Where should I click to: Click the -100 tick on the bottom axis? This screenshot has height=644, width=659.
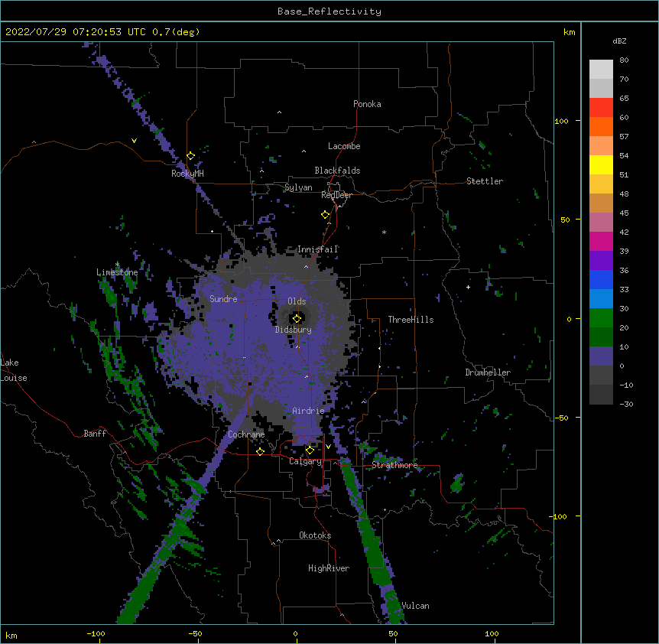pyautogui.click(x=96, y=634)
